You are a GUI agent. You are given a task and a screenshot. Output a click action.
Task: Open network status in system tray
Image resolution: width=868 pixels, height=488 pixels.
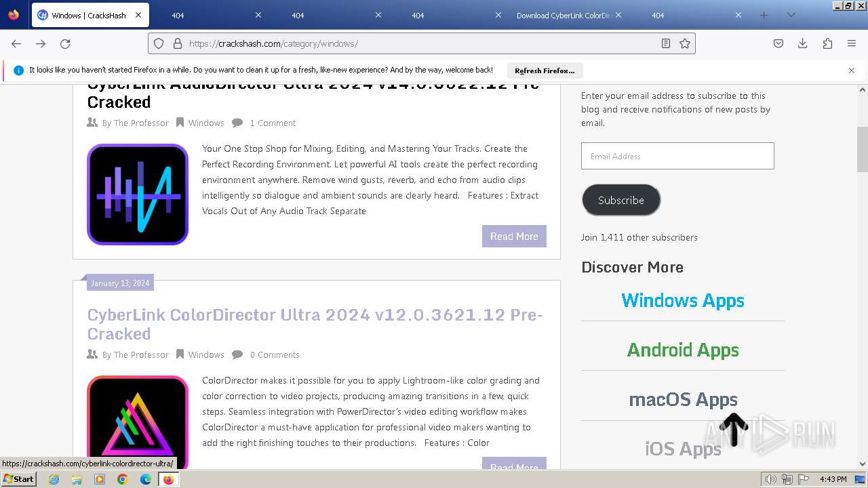787,479
